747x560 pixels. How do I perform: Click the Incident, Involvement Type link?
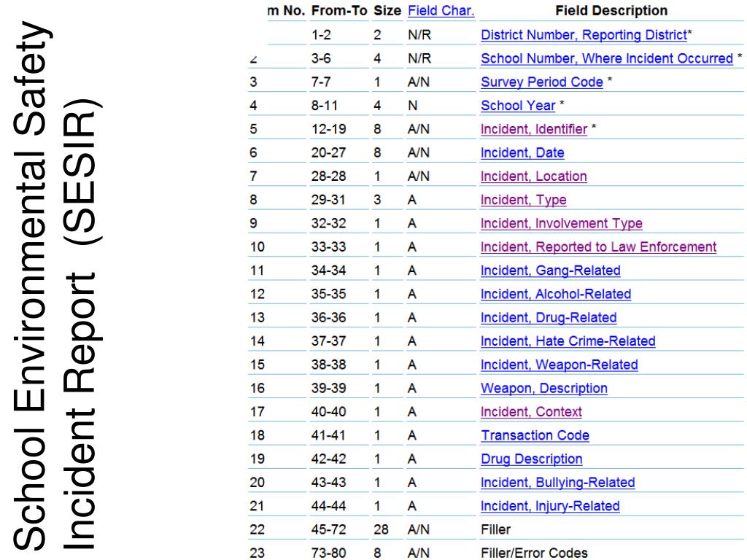pos(561,223)
